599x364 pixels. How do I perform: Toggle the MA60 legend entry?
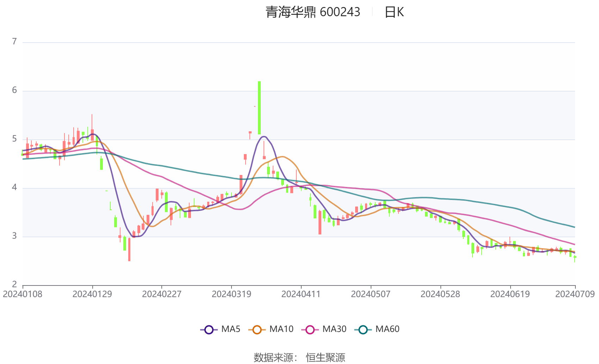(377, 330)
